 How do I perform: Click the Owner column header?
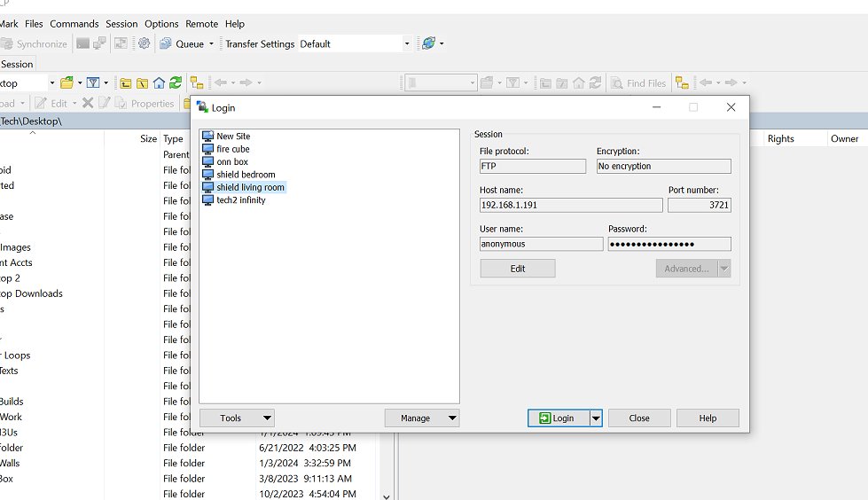click(847, 139)
